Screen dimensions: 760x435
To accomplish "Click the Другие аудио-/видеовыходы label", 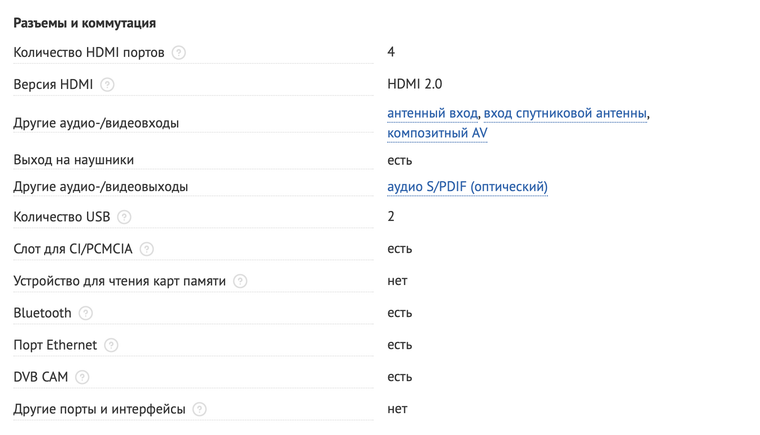I will [x=101, y=187].
